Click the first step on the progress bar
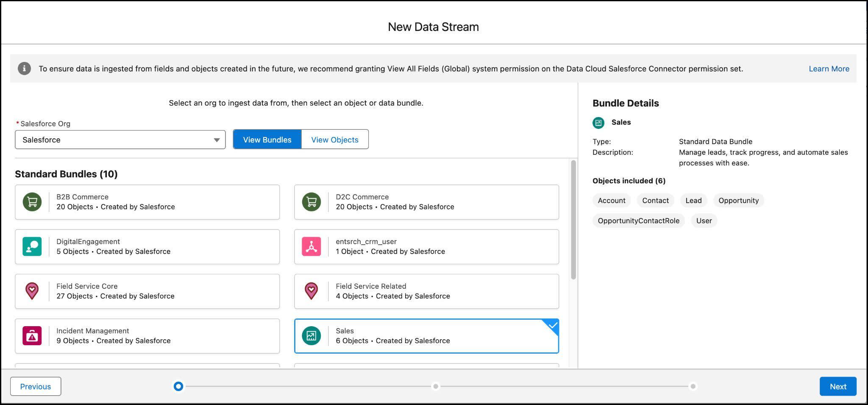The image size is (868, 405). 178,386
